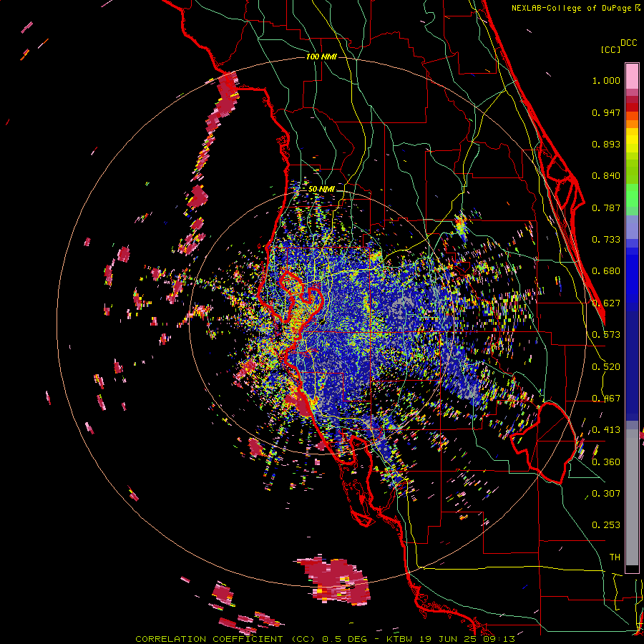Select the 0.680 scale value

coord(606,271)
